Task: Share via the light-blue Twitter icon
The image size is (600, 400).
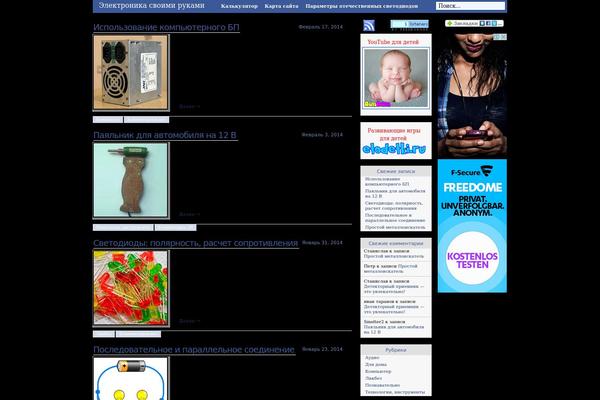Action: pos(494,23)
